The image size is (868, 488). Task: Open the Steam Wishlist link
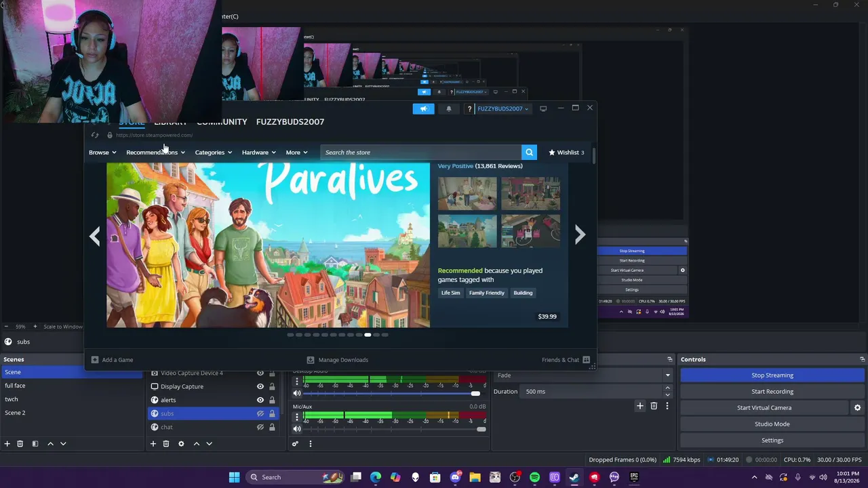tap(566, 152)
